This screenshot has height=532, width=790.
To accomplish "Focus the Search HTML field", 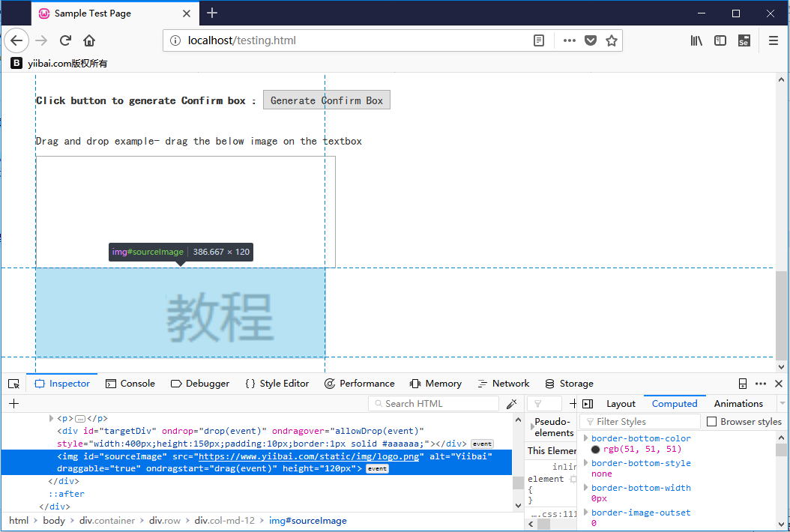I will pos(434,404).
